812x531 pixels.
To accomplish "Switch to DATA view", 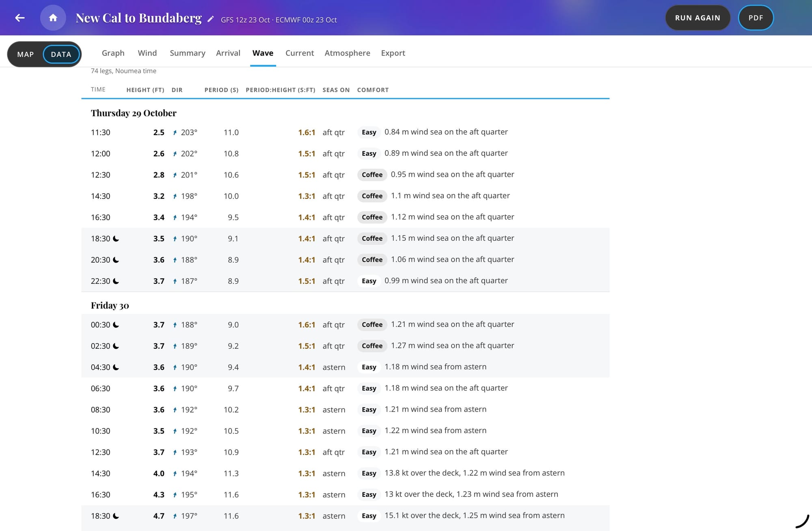I will pyautogui.click(x=61, y=54).
